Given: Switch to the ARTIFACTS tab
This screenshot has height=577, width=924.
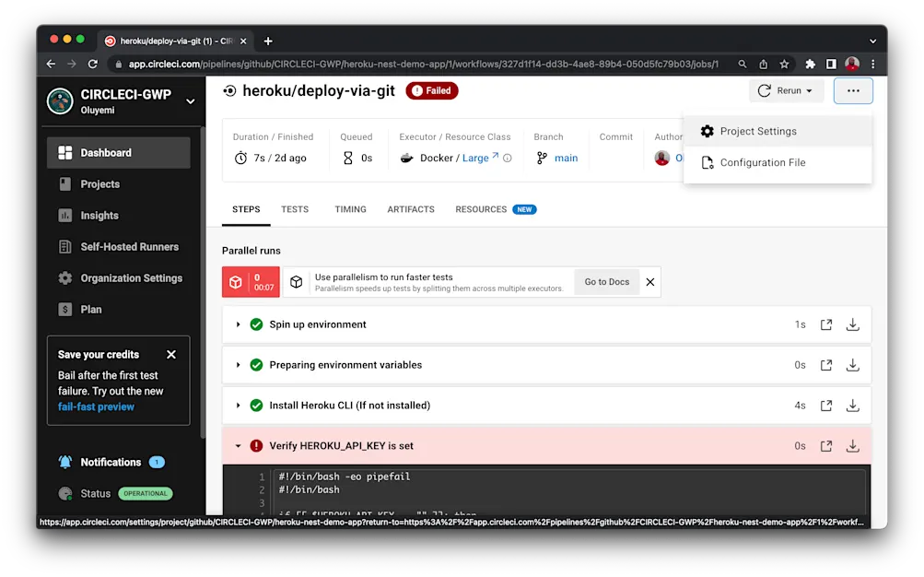Looking at the screenshot, I should [x=411, y=210].
